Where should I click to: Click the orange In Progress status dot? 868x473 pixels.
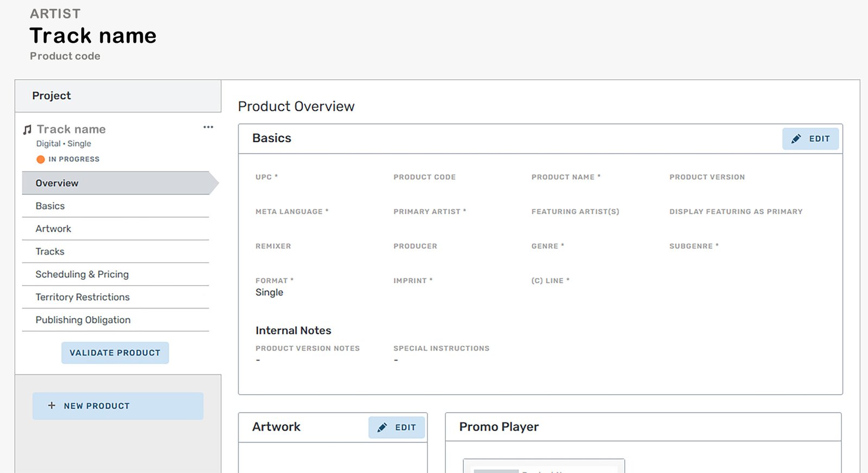click(x=41, y=159)
